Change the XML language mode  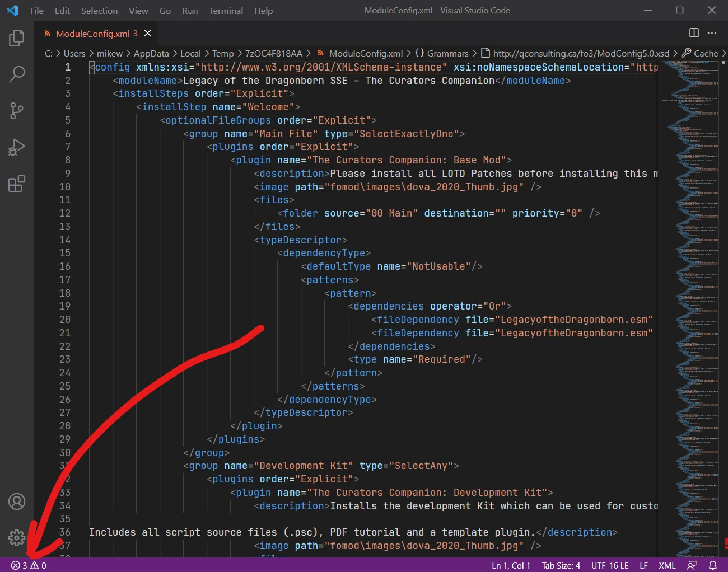[x=667, y=565]
